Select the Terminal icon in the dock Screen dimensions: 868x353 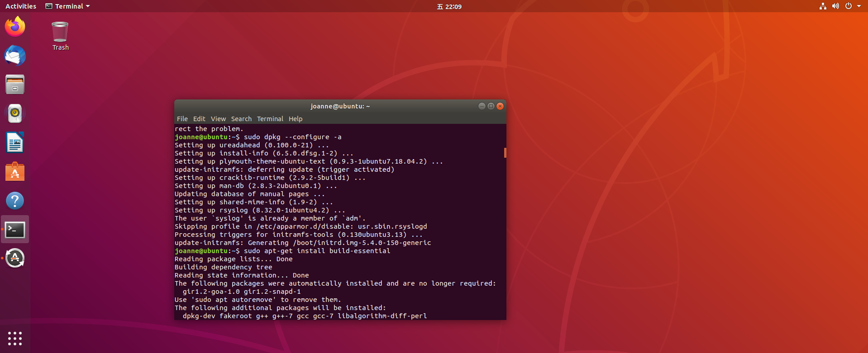(15, 230)
